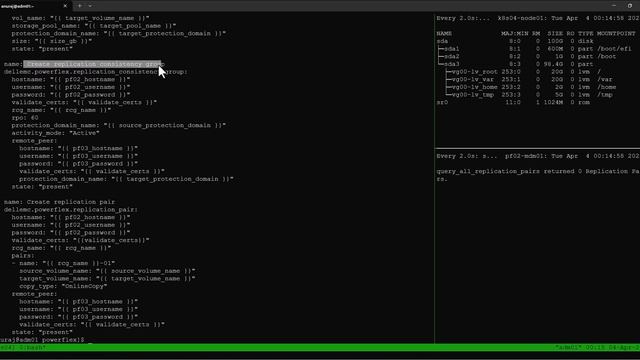Click the 98.4G size of sda3
The width and height of the screenshot is (640, 360).
(x=553, y=64)
